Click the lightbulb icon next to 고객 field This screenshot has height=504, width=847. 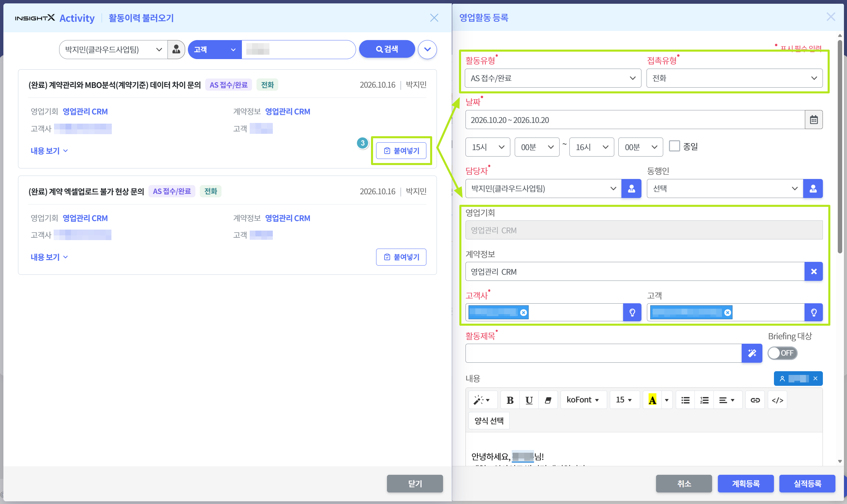click(x=814, y=312)
